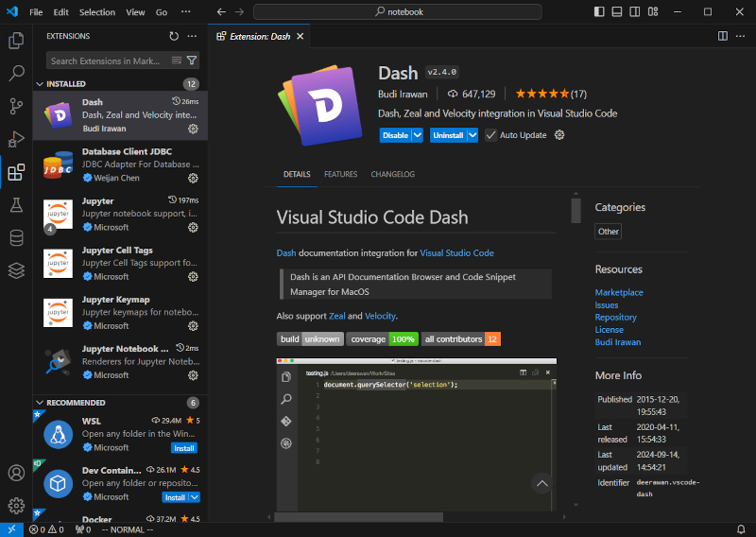
Task: Click the readme vertical scrollbar thumb
Action: pos(576,211)
